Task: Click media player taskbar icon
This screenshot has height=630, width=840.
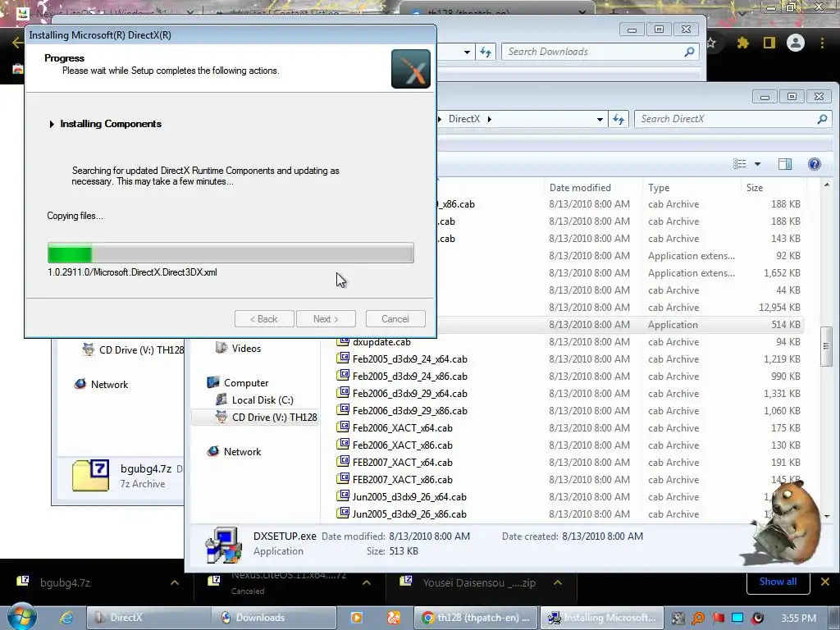Action: pyautogui.click(x=356, y=618)
